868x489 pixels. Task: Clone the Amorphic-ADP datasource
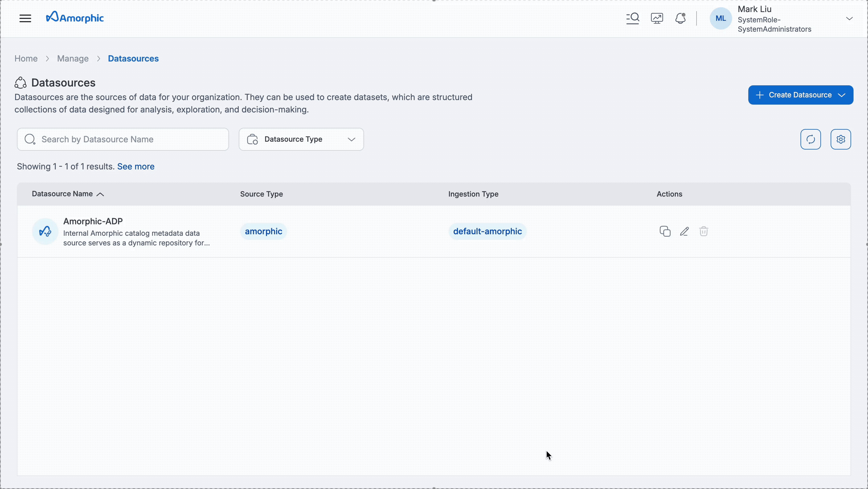665,232
